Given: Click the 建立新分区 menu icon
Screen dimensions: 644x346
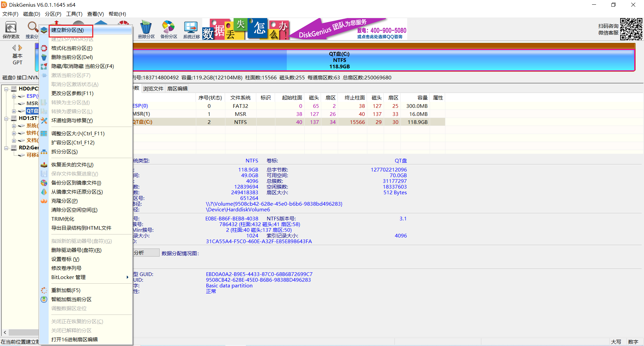Looking at the screenshot, I should pyautogui.click(x=44, y=30).
